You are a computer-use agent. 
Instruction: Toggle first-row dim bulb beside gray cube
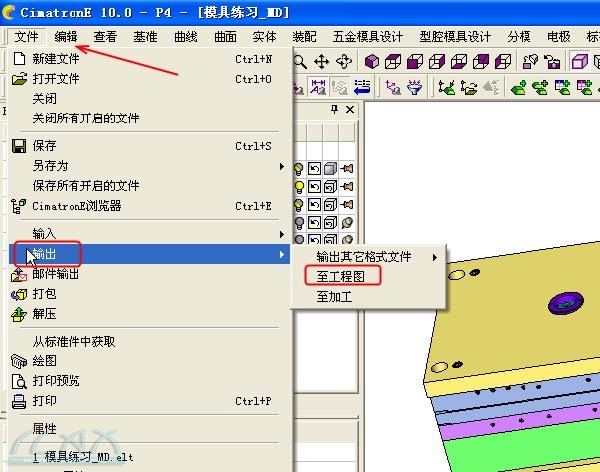click(x=298, y=169)
